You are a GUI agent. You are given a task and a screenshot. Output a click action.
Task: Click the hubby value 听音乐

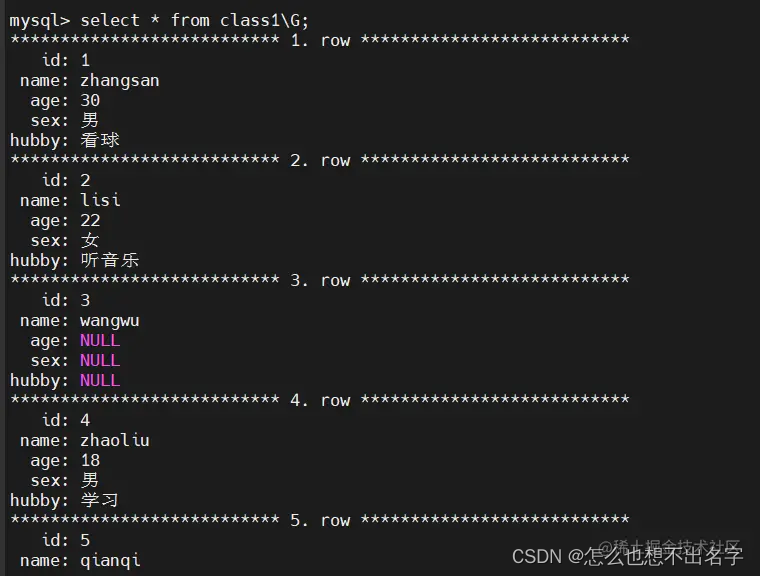[110, 260]
